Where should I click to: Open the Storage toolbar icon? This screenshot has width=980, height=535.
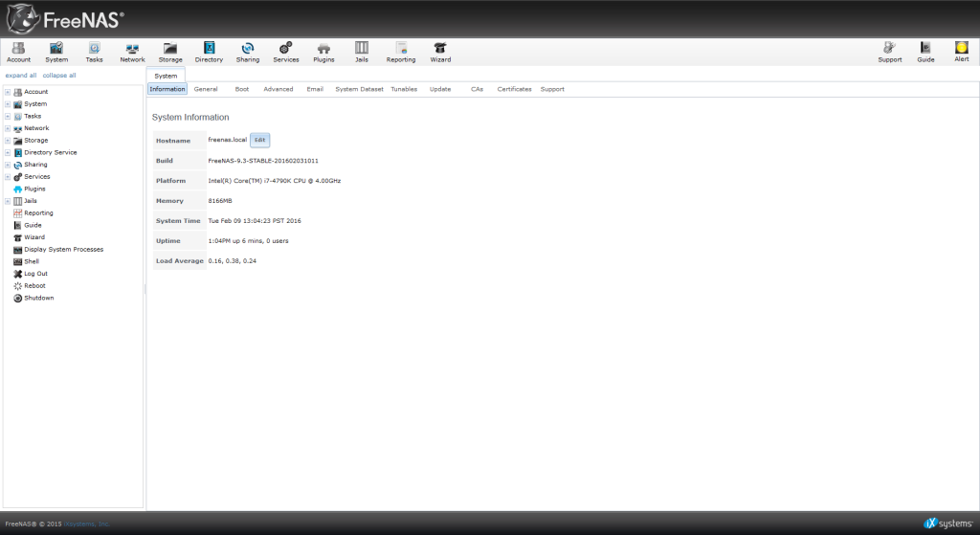pos(170,52)
